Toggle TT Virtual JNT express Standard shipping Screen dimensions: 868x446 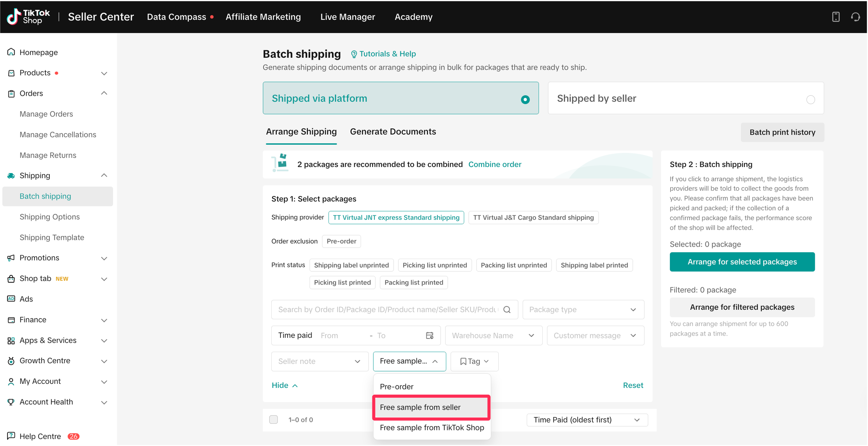pos(396,218)
